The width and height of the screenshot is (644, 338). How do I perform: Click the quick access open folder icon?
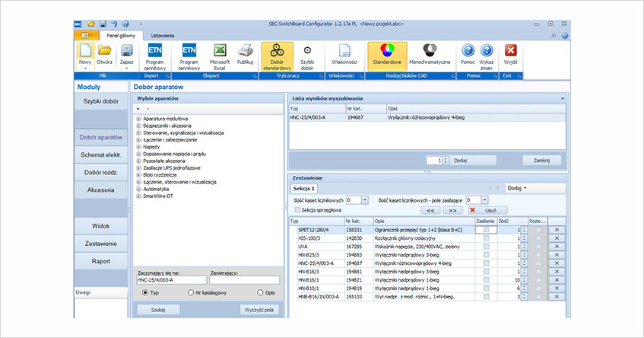pyautogui.click(x=91, y=24)
